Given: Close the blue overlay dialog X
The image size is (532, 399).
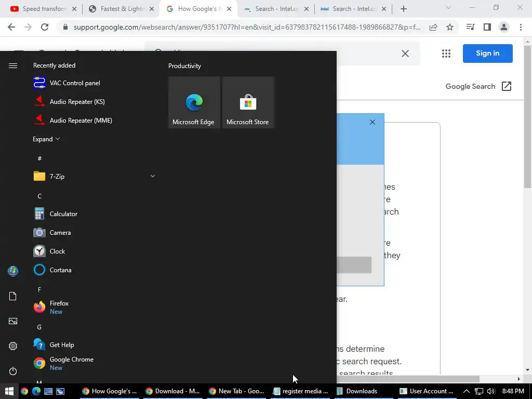Looking at the screenshot, I should [372, 122].
